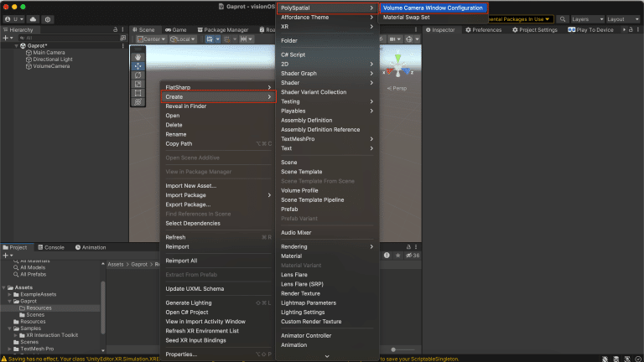The width and height of the screenshot is (644, 362).
Task: Click the Hierarchy search-by-type icon
Action: 122,38
